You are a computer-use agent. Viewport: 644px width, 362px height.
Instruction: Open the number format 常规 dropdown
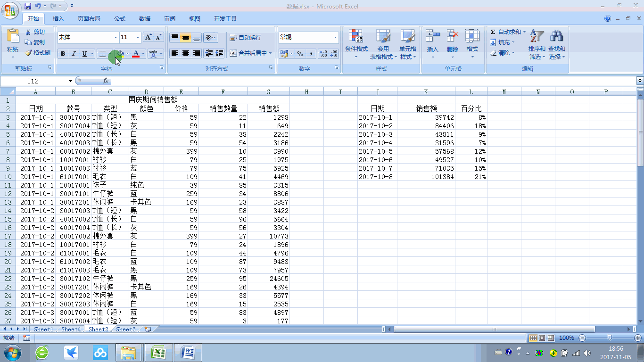tap(336, 37)
